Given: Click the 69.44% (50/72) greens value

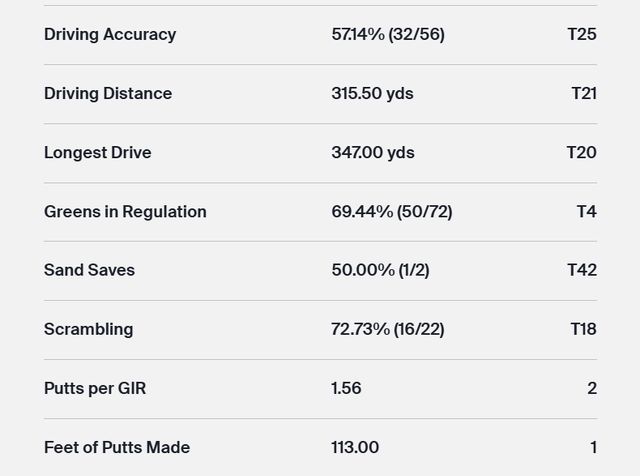Looking at the screenshot, I should 391,211.
